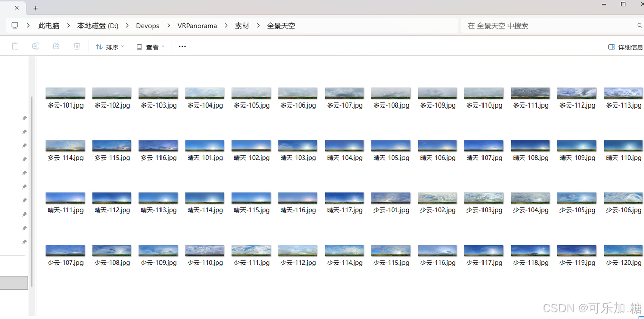Click the file name 晴天-106.jpg

tap(438, 158)
